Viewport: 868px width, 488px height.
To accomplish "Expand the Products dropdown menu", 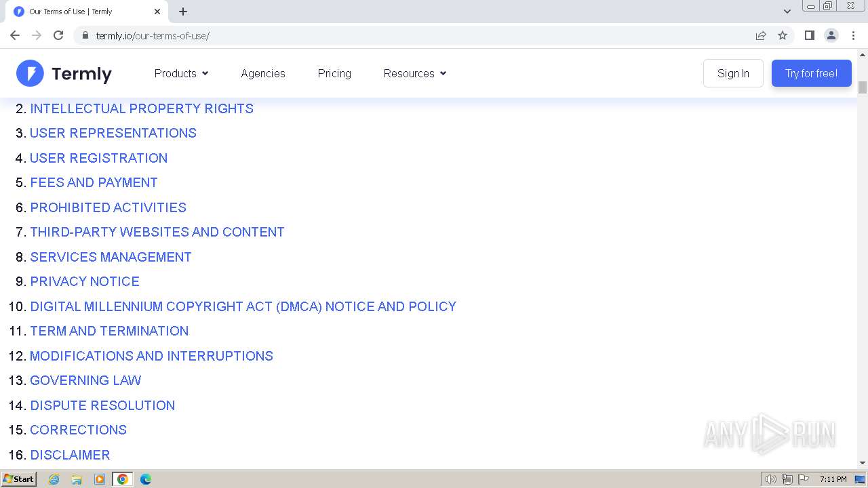I will pos(181,73).
